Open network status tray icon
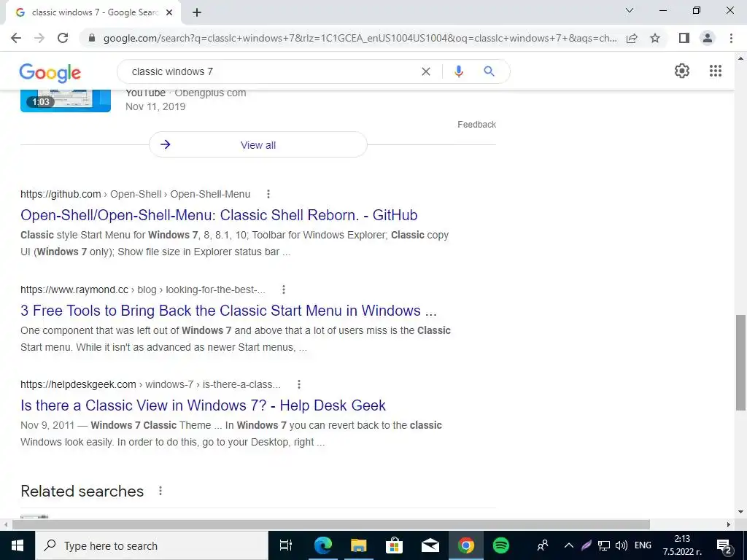The height and width of the screenshot is (560, 747). pyautogui.click(x=603, y=545)
